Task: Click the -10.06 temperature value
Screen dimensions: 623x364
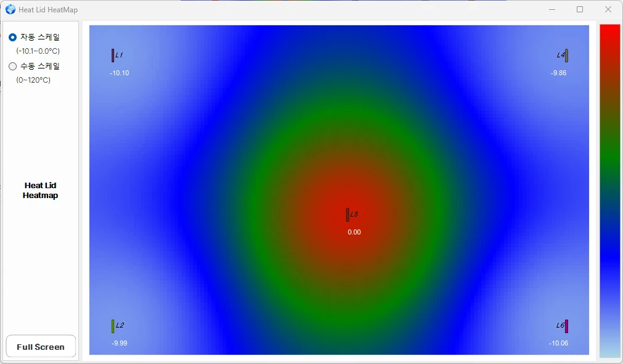Action: [x=558, y=344]
